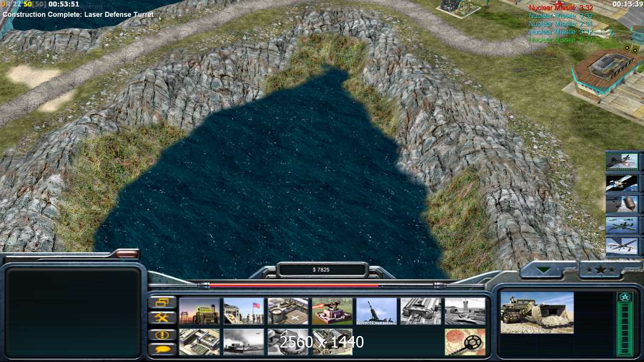The height and width of the screenshot is (362, 644).
Task: Click the black radar minimap panel
Action: pos(73,313)
